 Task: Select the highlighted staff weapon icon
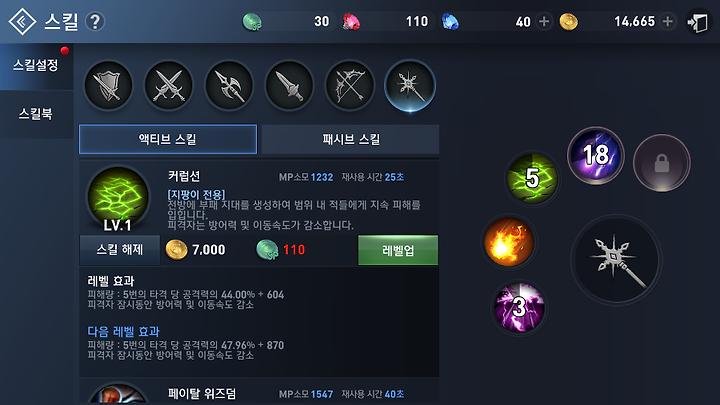(410, 86)
